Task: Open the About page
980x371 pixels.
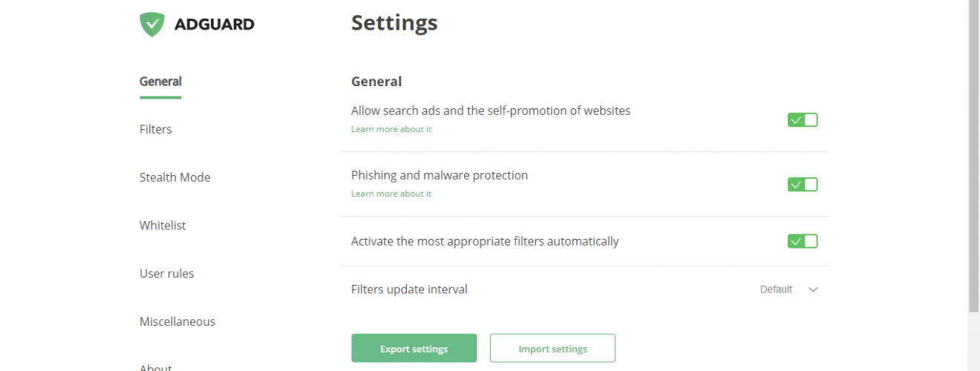Action: 156,367
